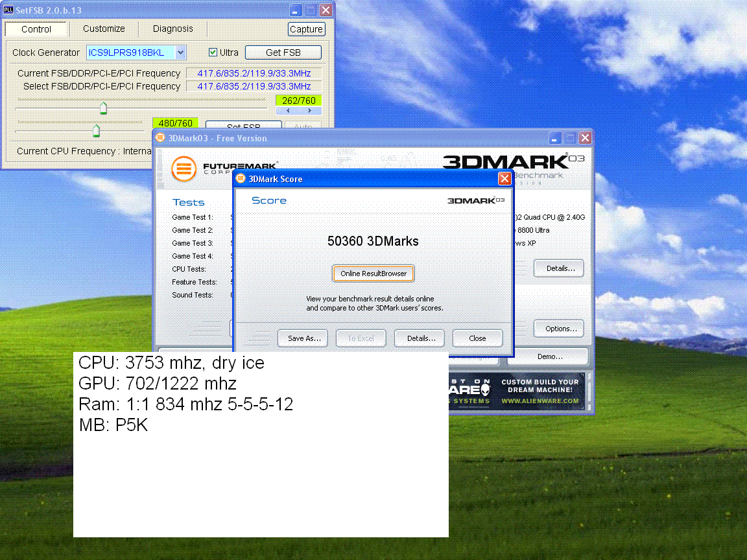Click the Feature Tests label
The width and height of the screenshot is (747, 560).
pyautogui.click(x=195, y=282)
